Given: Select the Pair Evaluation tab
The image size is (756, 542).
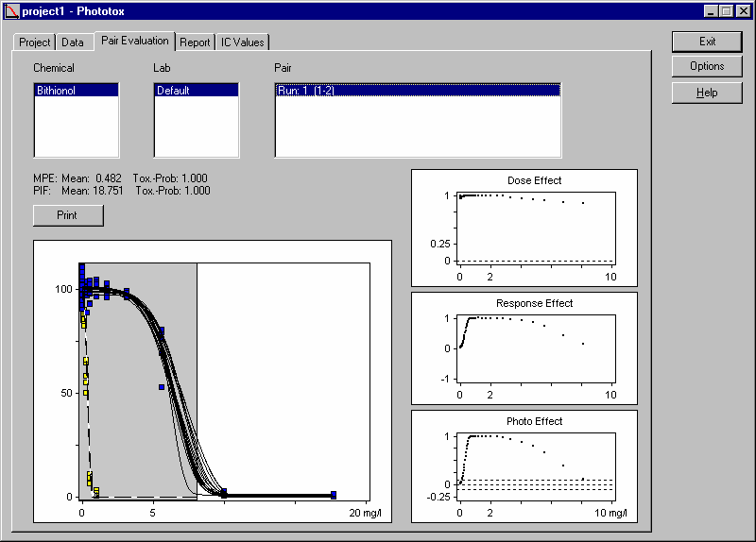Looking at the screenshot, I should point(134,41).
